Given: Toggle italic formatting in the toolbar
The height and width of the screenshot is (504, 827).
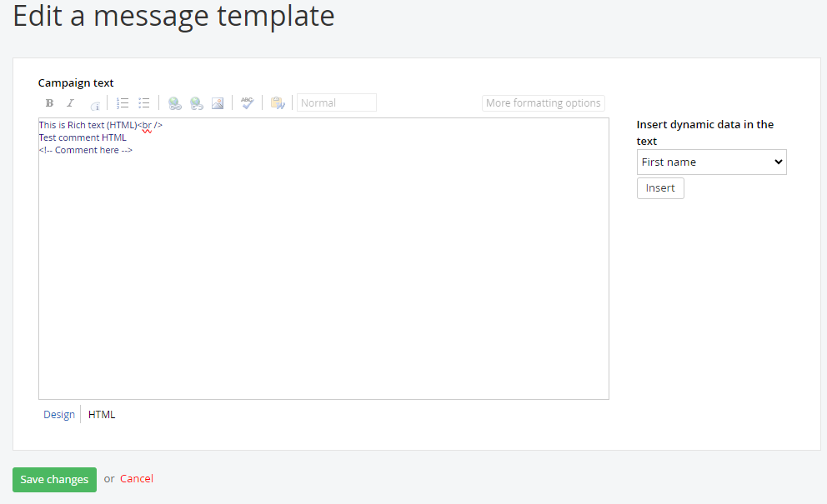Looking at the screenshot, I should tap(70, 102).
